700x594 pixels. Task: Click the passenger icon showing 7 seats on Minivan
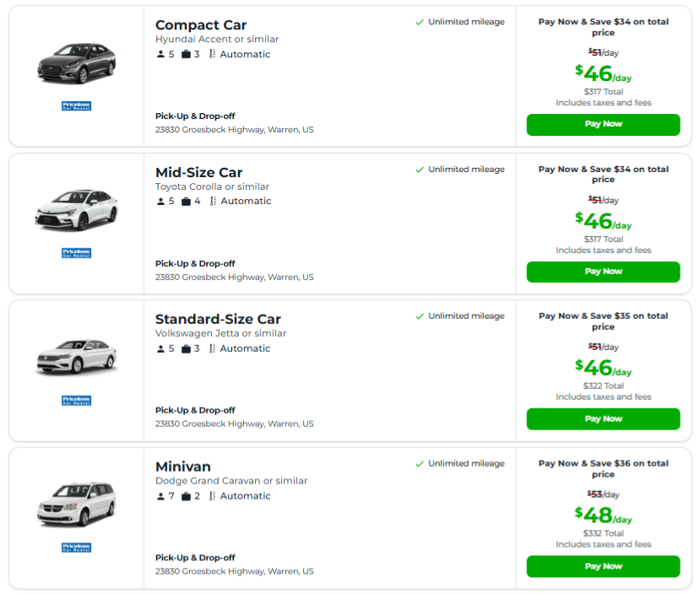pyautogui.click(x=160, y=496)
